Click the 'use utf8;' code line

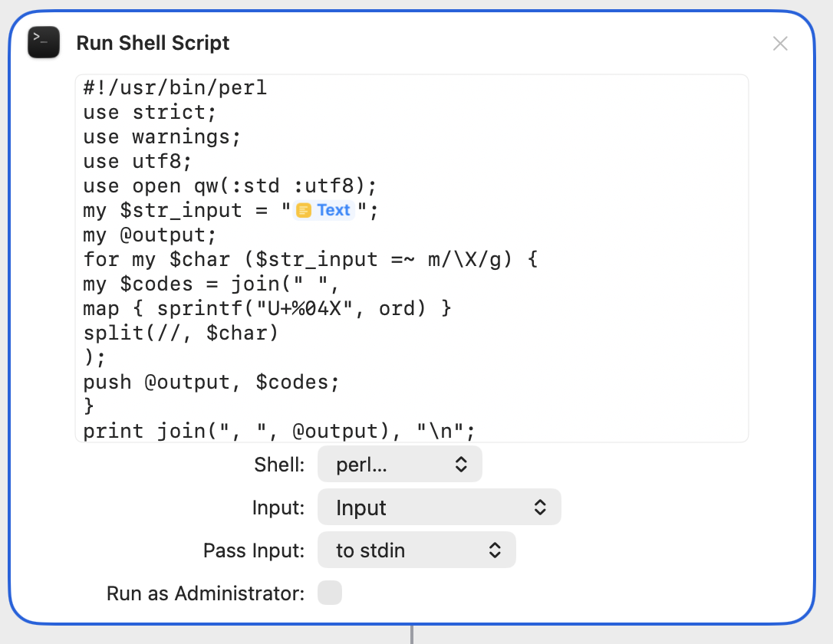(138, 161)
